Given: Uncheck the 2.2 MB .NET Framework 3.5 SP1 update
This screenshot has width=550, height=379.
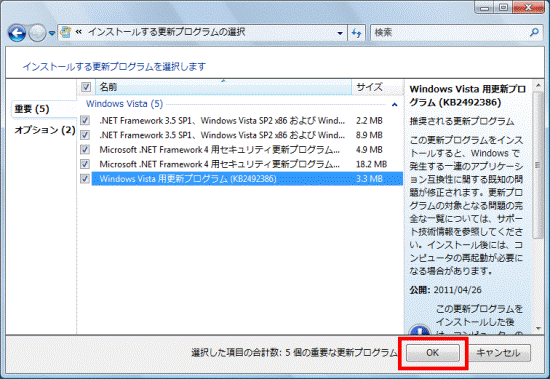Looking at the screenshot, I should pos(85,120).
